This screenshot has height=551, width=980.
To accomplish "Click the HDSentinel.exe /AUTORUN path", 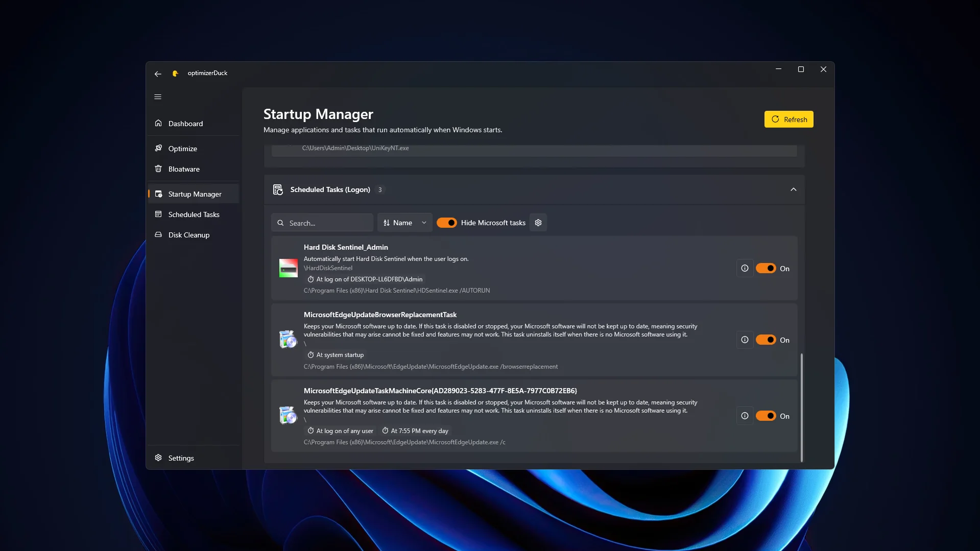I will click(x=397, y=291).
